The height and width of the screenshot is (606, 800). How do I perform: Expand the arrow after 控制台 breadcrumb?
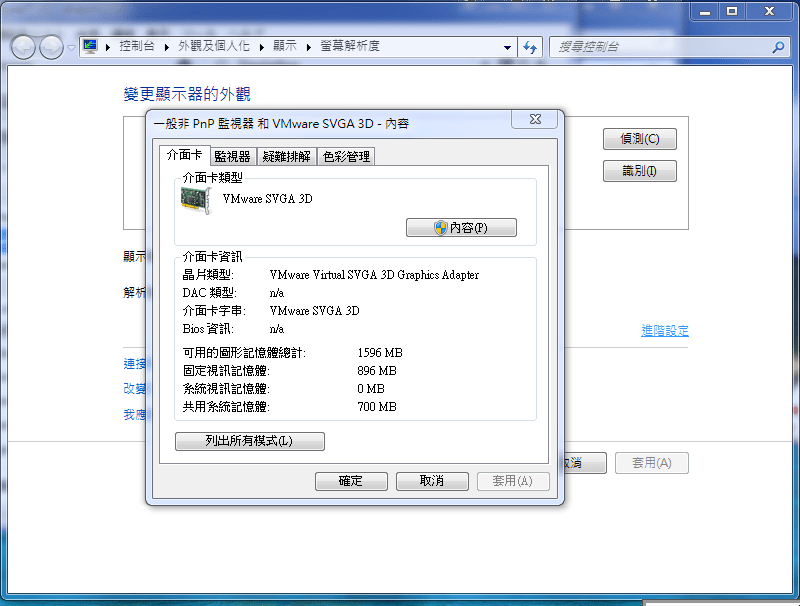click(x=167, y=47)
